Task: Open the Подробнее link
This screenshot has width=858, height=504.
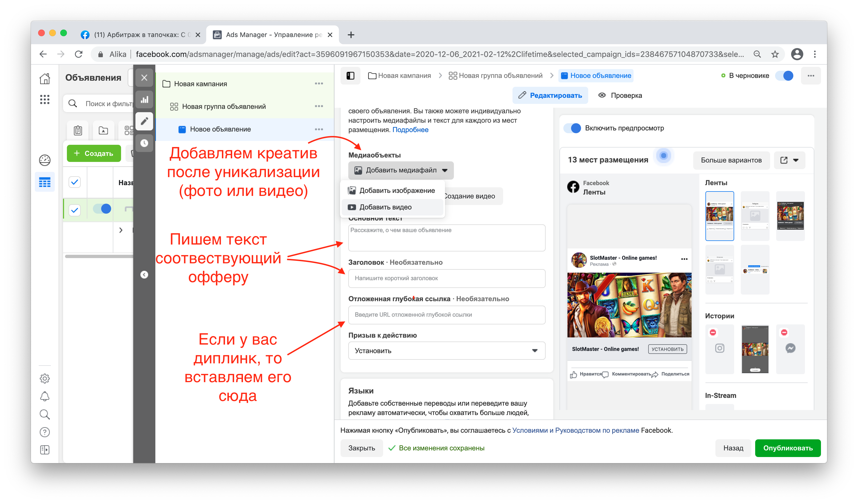Action: coord(410,130)
